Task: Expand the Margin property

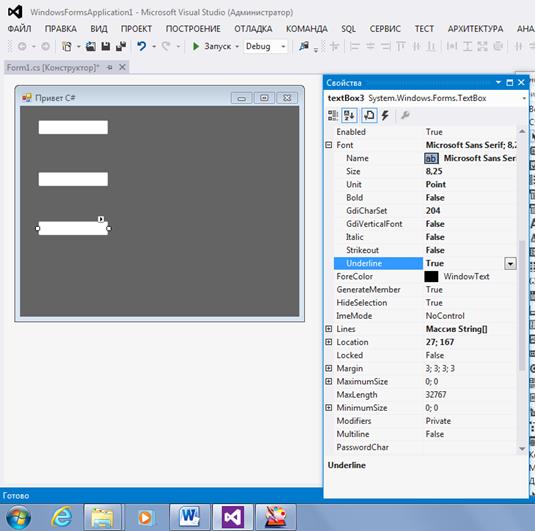Action: tap(329, 368)
